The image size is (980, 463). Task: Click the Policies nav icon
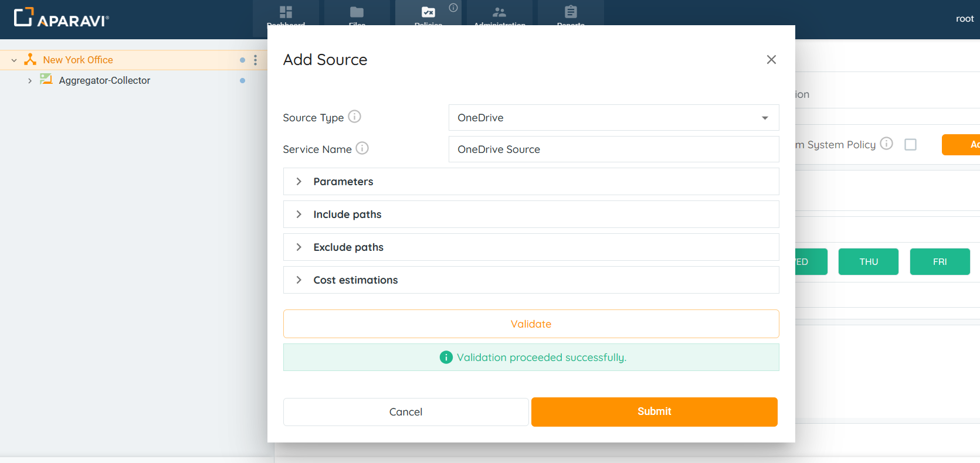coord(428,12)
